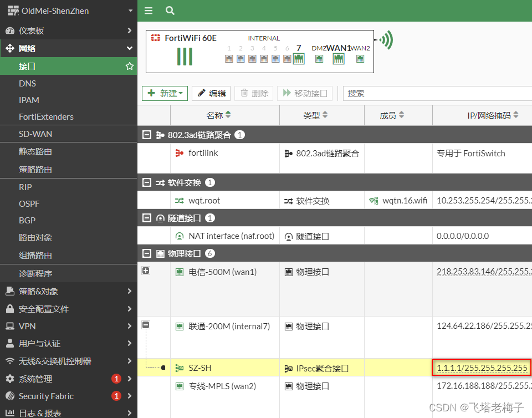Click the 电信-500M (wan1) port icon

179,272
